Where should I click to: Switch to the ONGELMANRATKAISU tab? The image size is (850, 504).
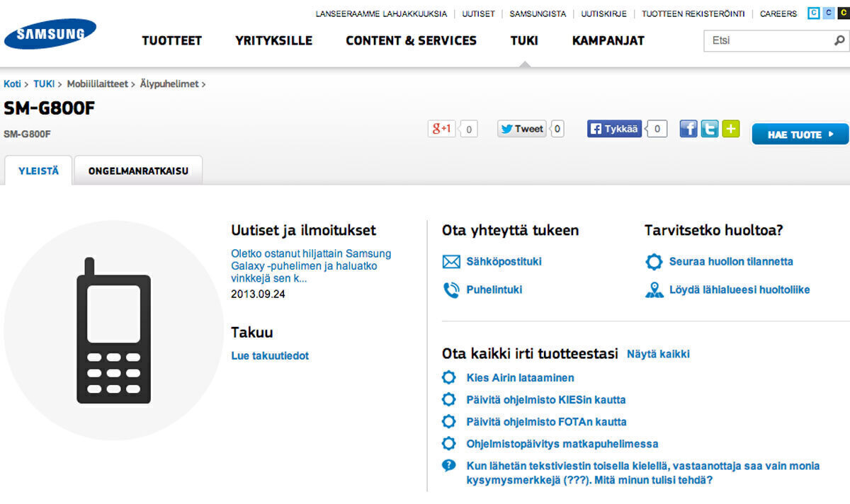tap(138, 171)
